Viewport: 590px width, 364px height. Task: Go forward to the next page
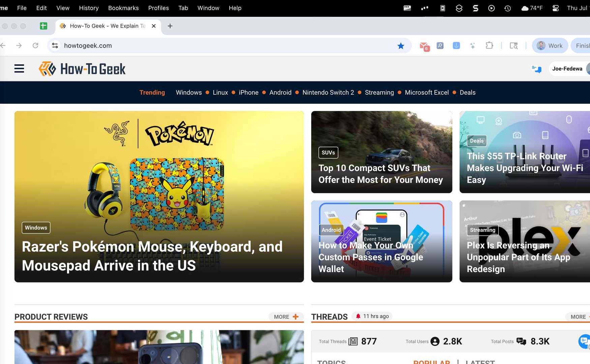coord(19,45)
